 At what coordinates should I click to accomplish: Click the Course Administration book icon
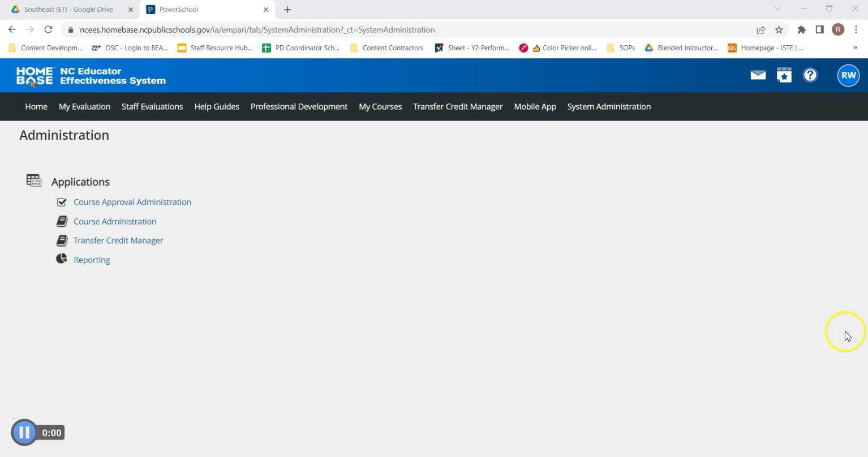point(62,221)
